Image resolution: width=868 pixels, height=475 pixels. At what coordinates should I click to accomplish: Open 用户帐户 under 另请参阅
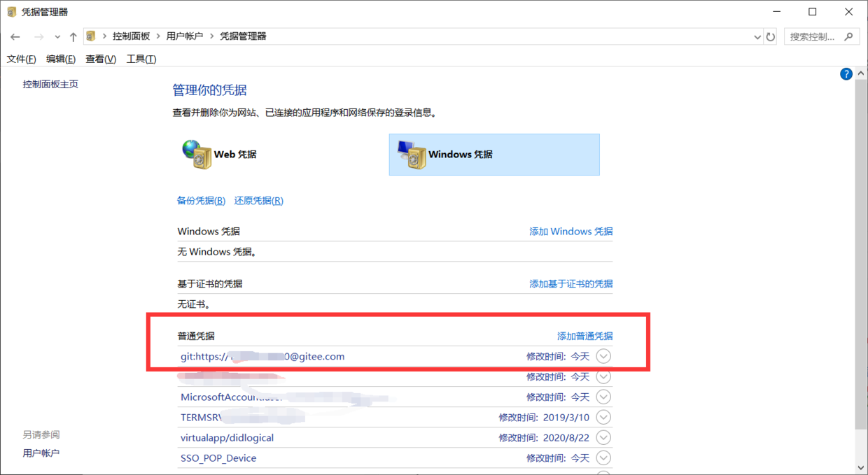click(x=41, y=453)
